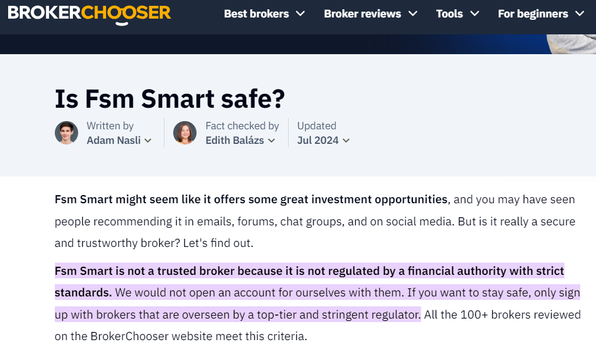Open the Broker reviews menu
The width and height of the screenshot is (596, 364).
[370, 13]
